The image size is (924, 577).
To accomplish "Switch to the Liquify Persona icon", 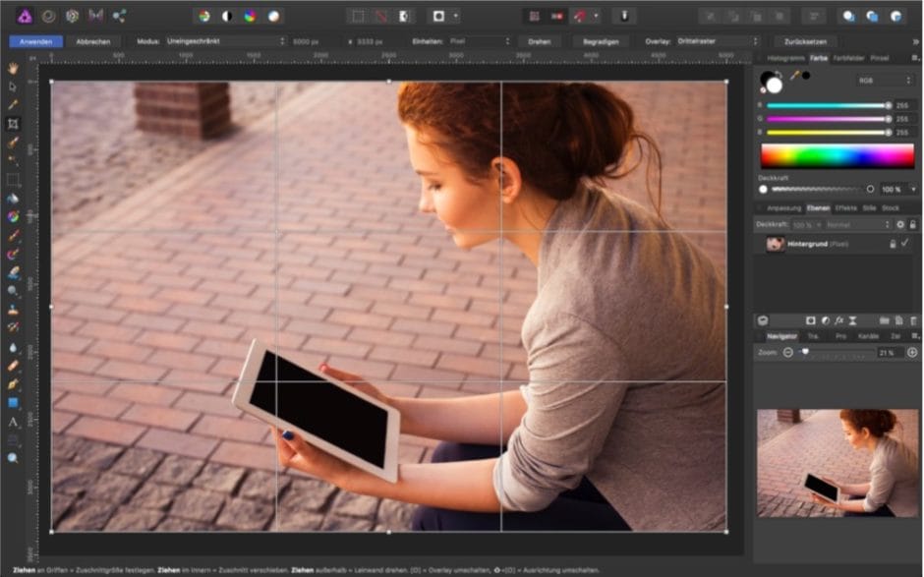I will (x=46, y=16).
